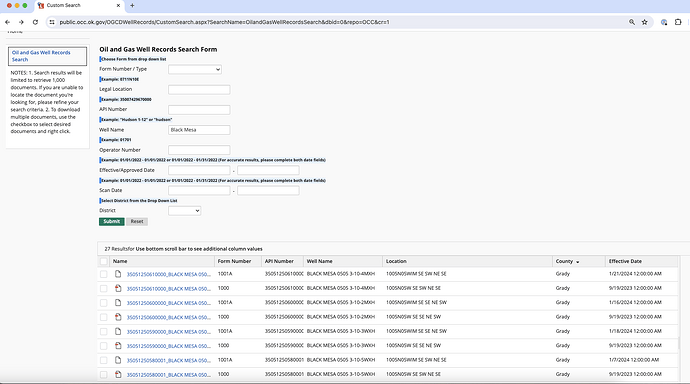Sort by the County column arrow
This screenshot has height=384, width=690.
(577, 262)
